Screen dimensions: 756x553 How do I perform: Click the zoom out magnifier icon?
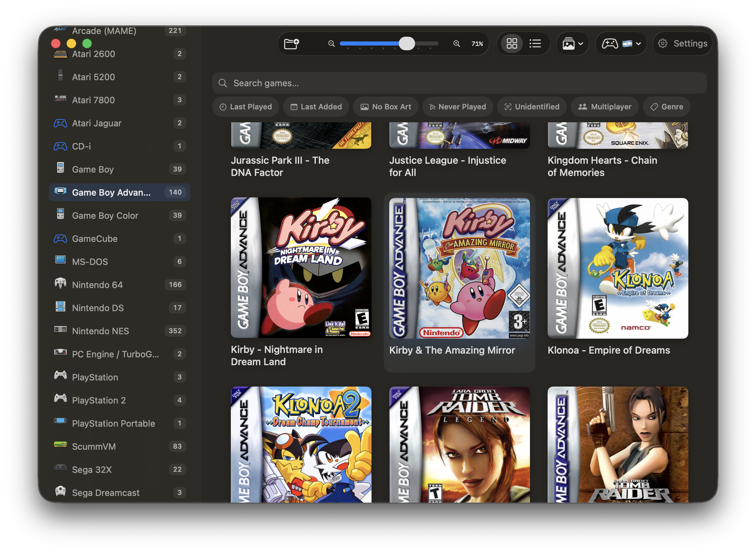(331, 43)
